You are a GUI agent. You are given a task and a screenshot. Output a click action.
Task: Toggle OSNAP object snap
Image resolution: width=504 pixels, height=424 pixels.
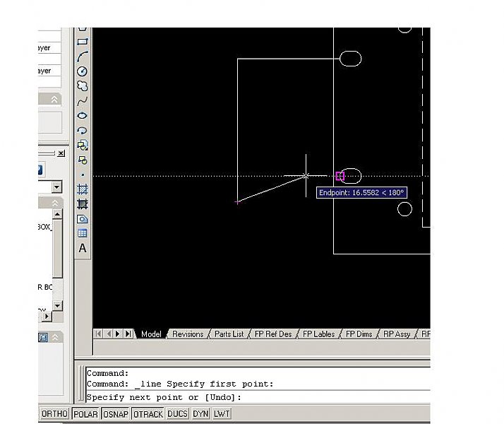[115, 414]
